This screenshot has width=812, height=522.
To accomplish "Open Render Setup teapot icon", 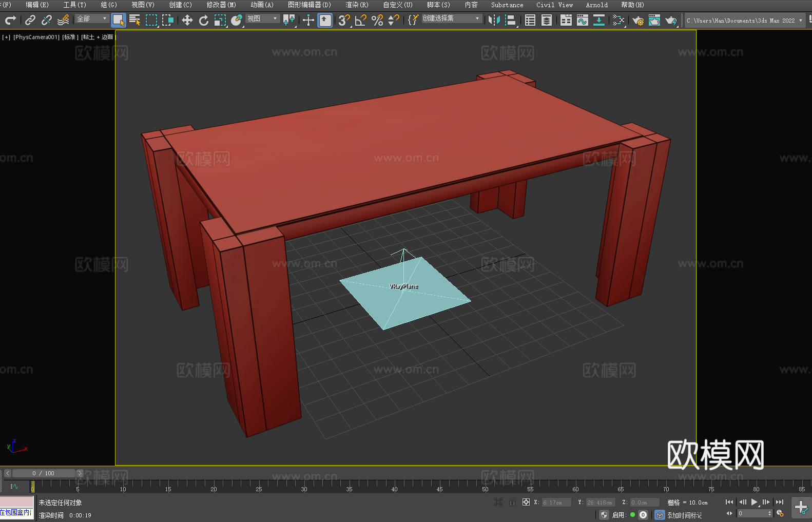I will pos(638,20).
